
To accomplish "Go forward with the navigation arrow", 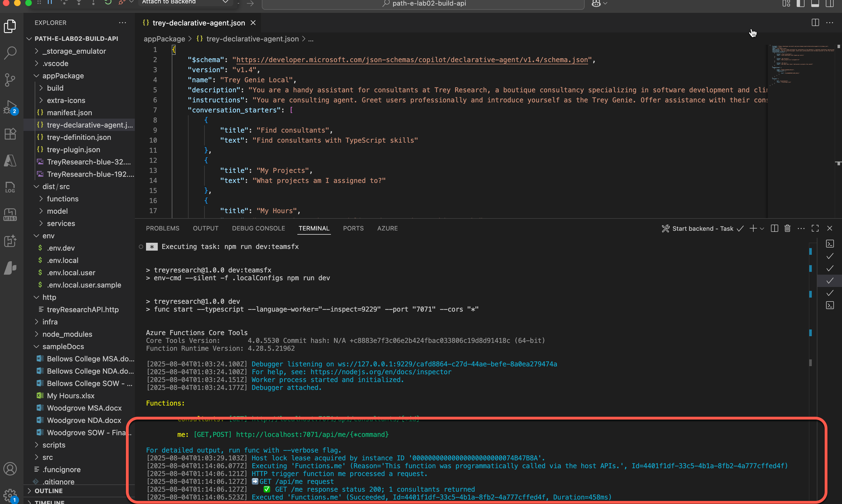I will 250,3.
